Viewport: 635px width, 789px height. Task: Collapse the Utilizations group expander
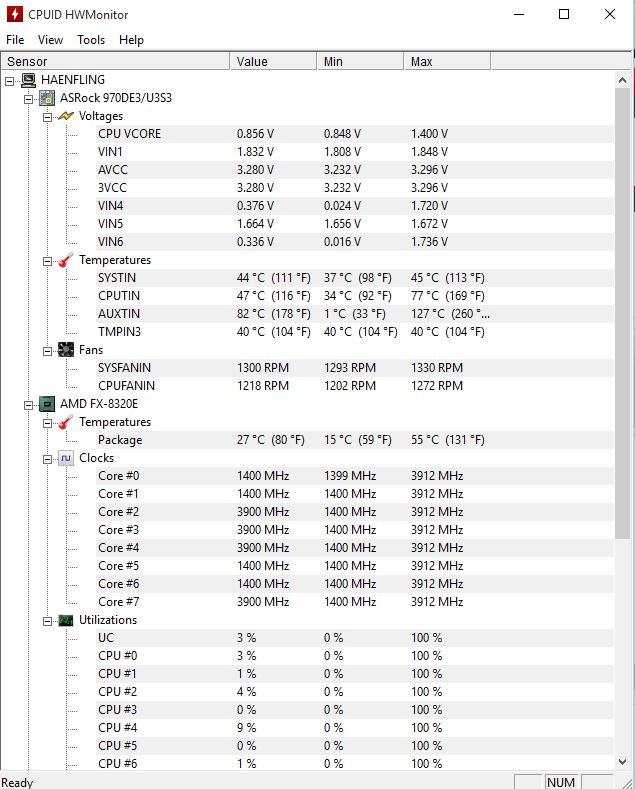point(47,621)
